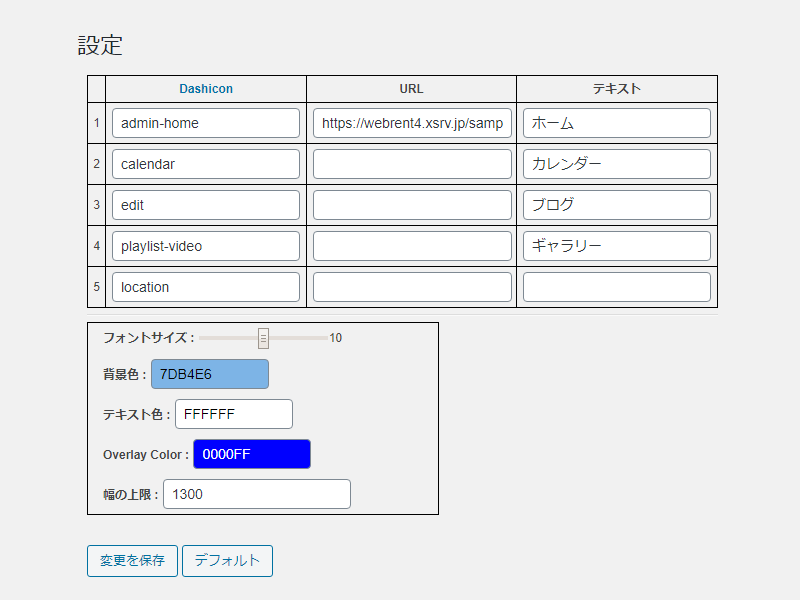The image size is (800, 600).
Task: Click the row number 2 cell
Action: tap(96, 164)
